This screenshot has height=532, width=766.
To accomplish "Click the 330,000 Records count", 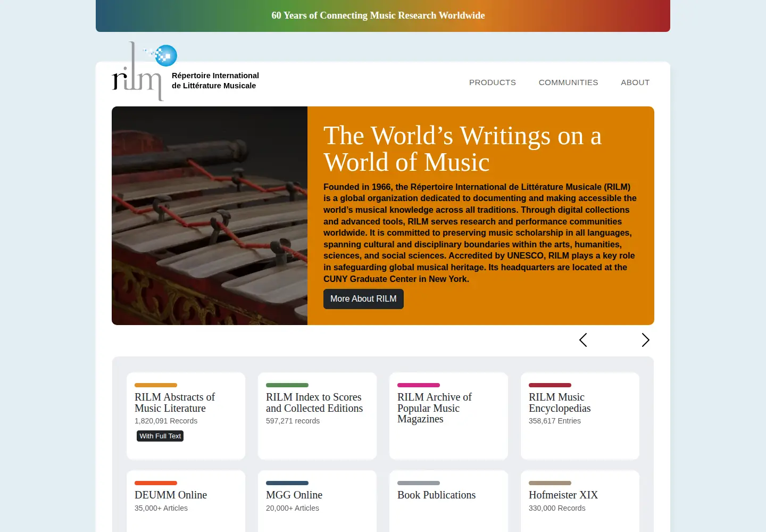I will [557, 508].
